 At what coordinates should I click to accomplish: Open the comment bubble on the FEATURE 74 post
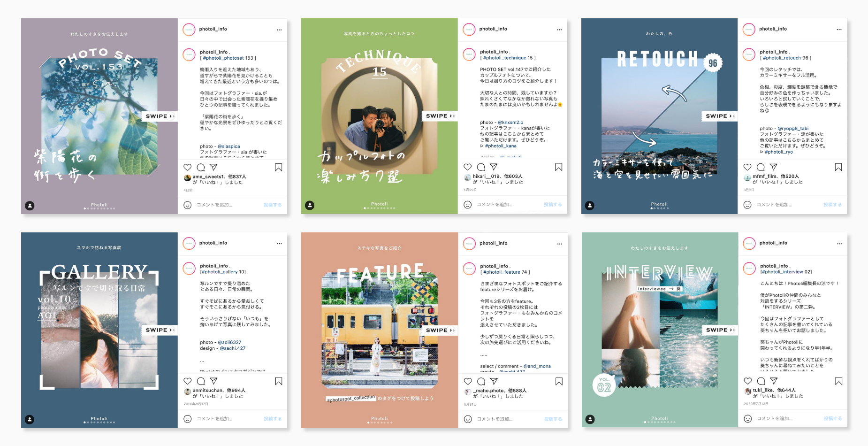481,381
